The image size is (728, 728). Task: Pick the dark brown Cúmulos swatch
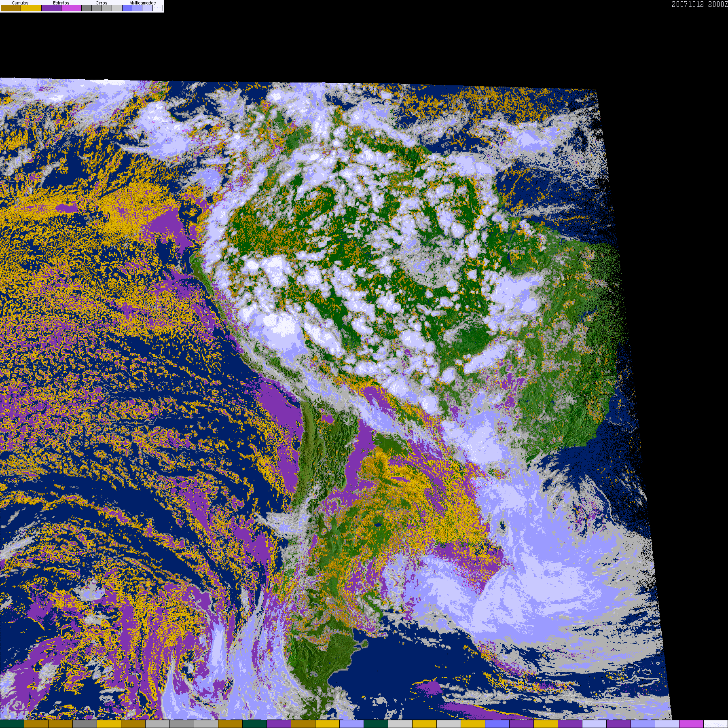[11, 8]
